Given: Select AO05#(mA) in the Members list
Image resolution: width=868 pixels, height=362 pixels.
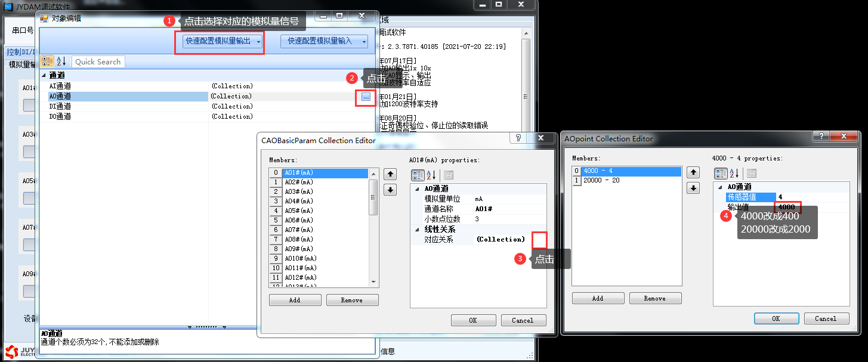Looking at the screenshot, I should (x=298, y=211).
